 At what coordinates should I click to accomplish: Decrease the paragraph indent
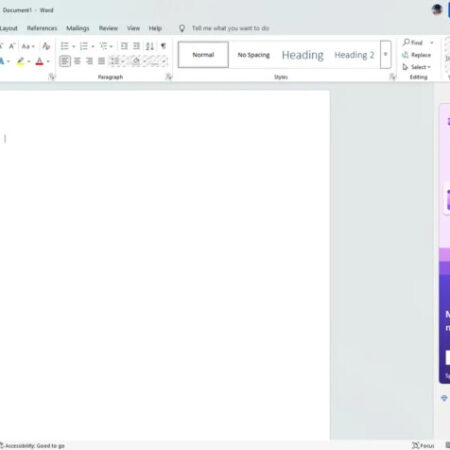(124, 46)
